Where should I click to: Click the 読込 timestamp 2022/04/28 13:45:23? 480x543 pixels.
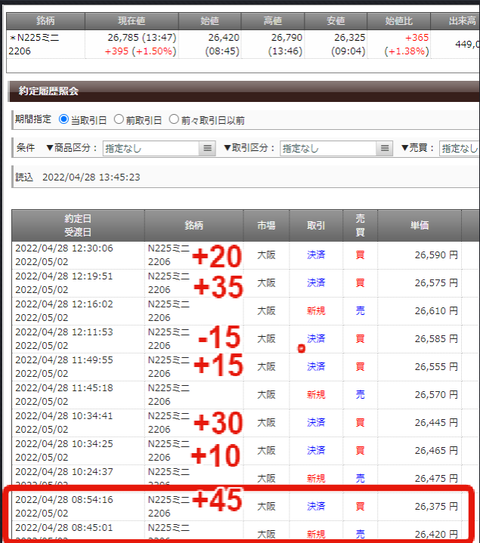[91, 177]
